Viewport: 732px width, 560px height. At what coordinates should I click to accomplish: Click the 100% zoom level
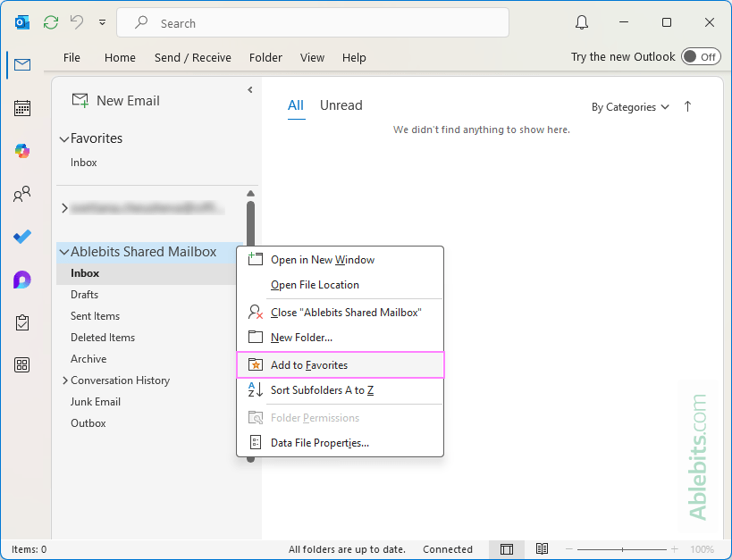point(703,549)
